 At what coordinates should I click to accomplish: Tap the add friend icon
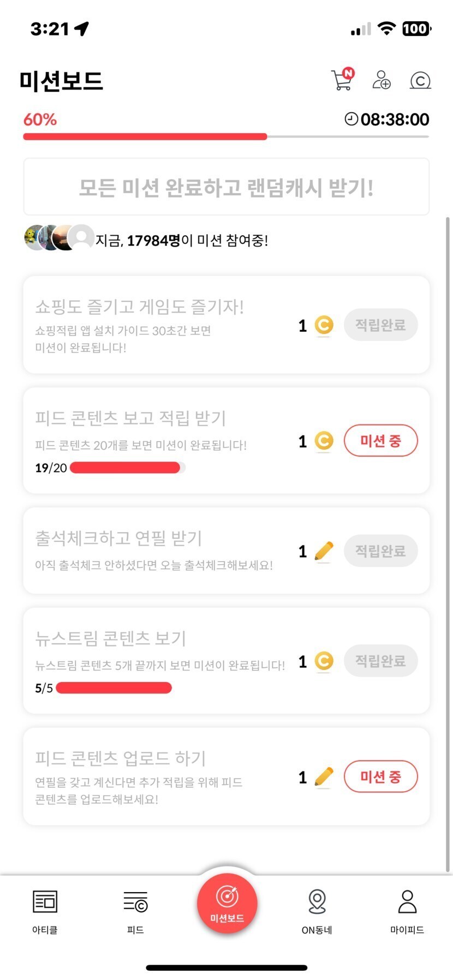click(381, 80)
